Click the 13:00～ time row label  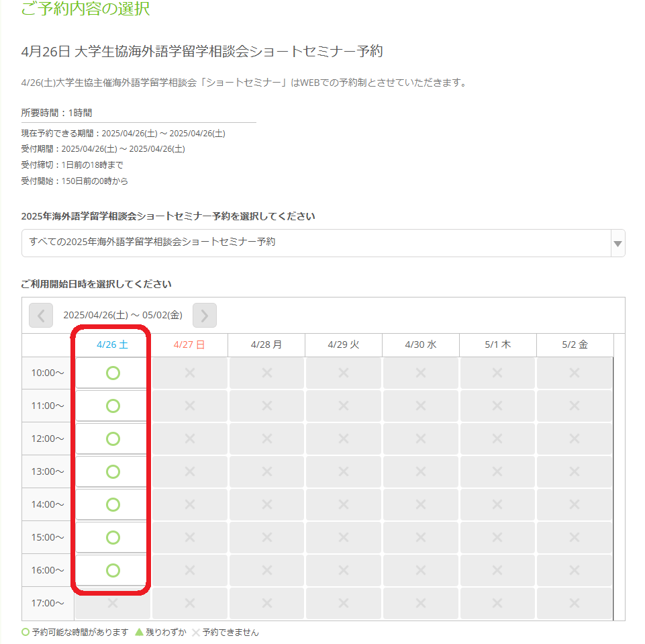pos(48,471)
